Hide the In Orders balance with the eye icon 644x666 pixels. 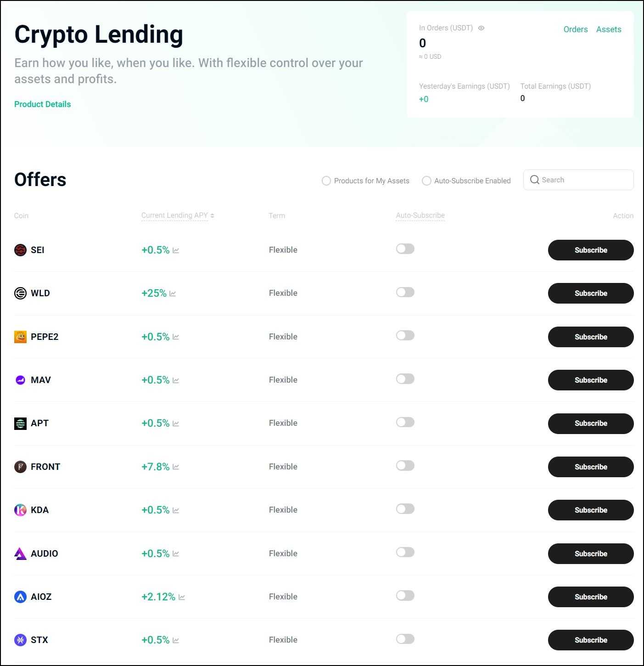[x=481, y=28]
